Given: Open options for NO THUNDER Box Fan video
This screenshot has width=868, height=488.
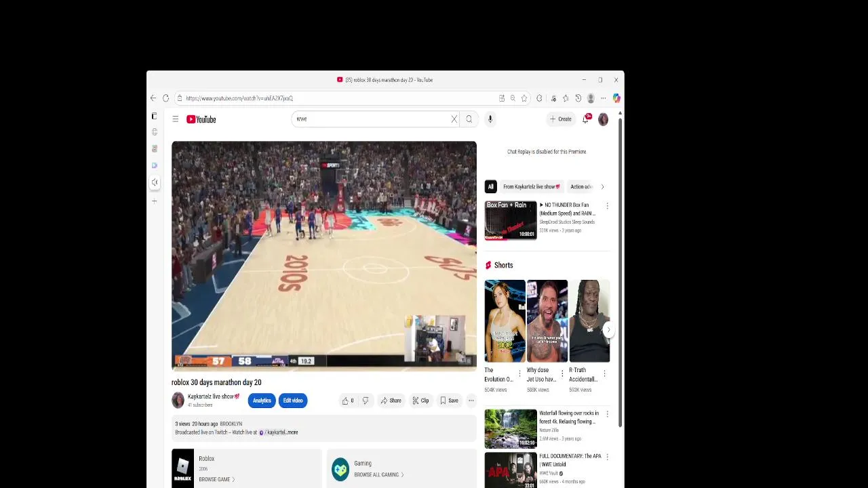Looking at the screenshot, I should [607, 206].
